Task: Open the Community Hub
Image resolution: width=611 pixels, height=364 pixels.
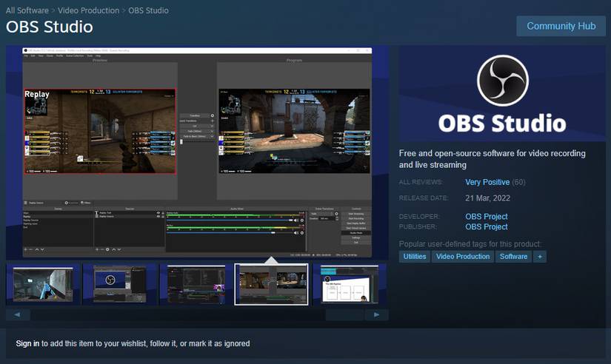Action: click(x=561, y=26)
